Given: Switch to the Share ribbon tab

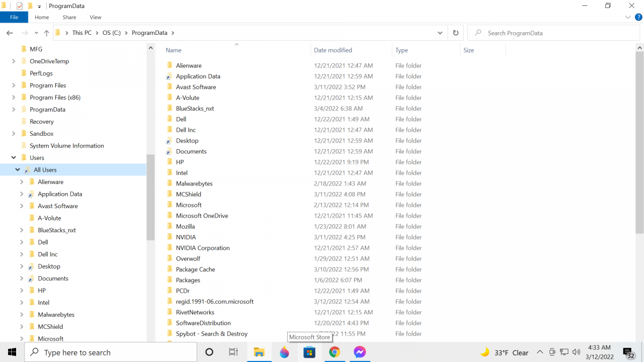Looking at the screenshot, I should [69, 17].
